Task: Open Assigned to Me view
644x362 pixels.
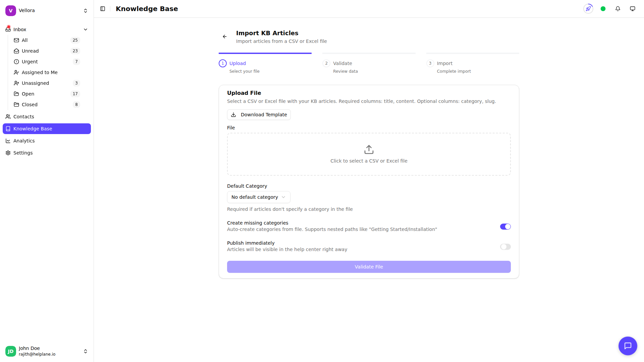Action: coord(47,72)
